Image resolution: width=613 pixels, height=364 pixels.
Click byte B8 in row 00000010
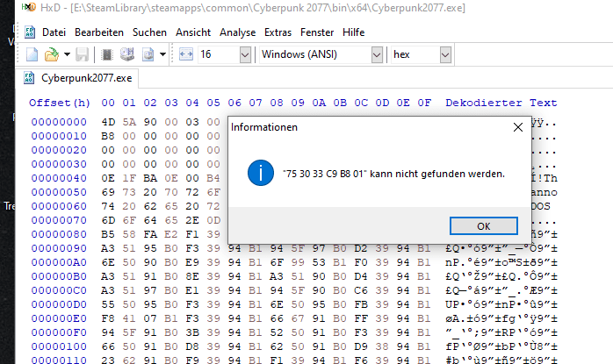pos(108,136)
